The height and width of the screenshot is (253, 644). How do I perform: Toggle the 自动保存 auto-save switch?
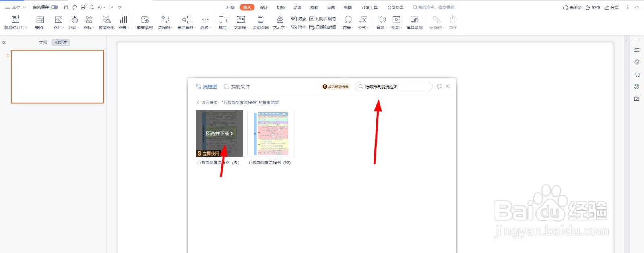pos(54,7)
